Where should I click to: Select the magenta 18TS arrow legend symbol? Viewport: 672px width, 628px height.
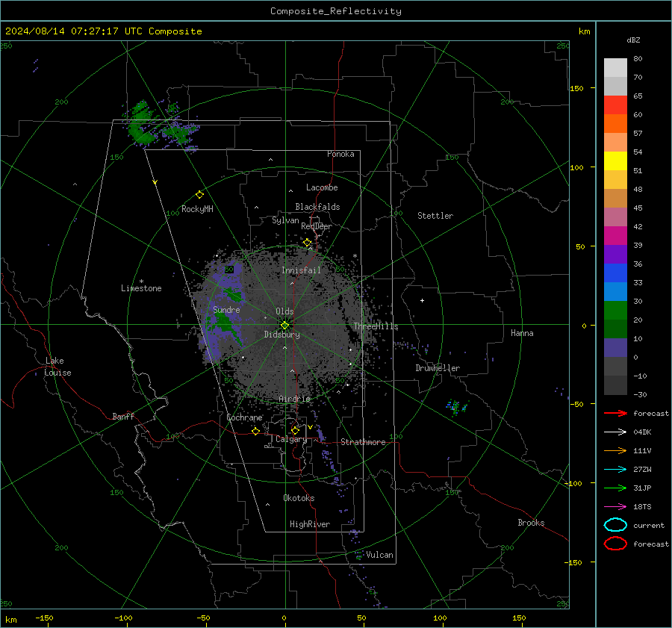point(615,507)
